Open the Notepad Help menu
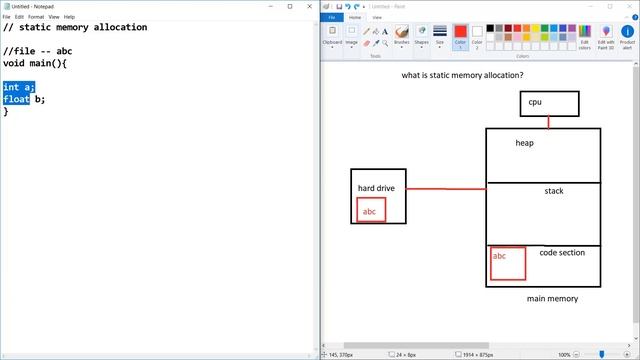Image resolution: width=640 pixels, height=360 pixels. click(x=69, y=17)
